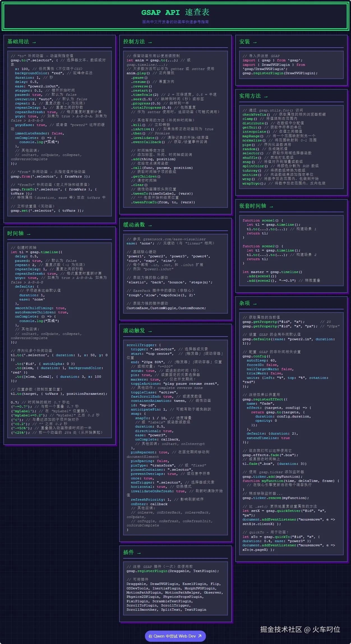Click the pinSpacing: false line
The width and height of the screenshot is (351, 644).
(150, 461)
